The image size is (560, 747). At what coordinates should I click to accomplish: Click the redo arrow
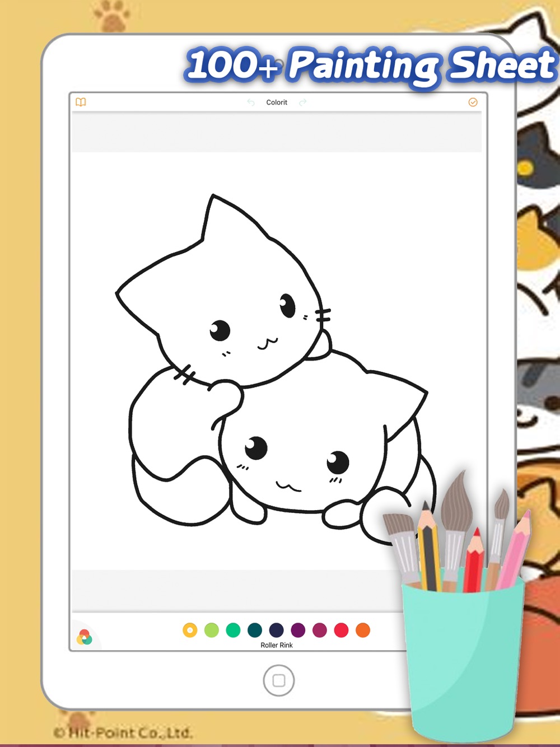click(303, 102)
